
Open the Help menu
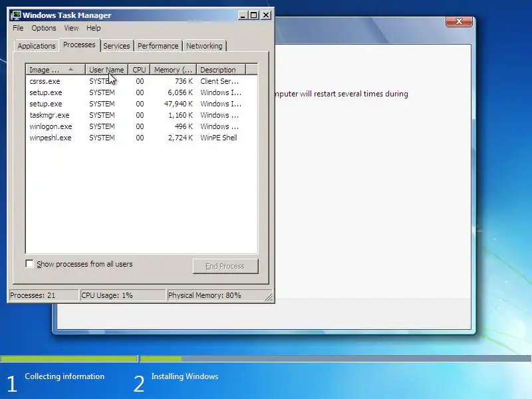point(93,28)
